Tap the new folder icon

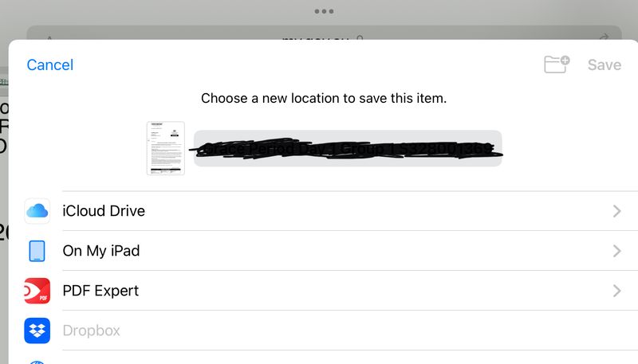point(557,65)
